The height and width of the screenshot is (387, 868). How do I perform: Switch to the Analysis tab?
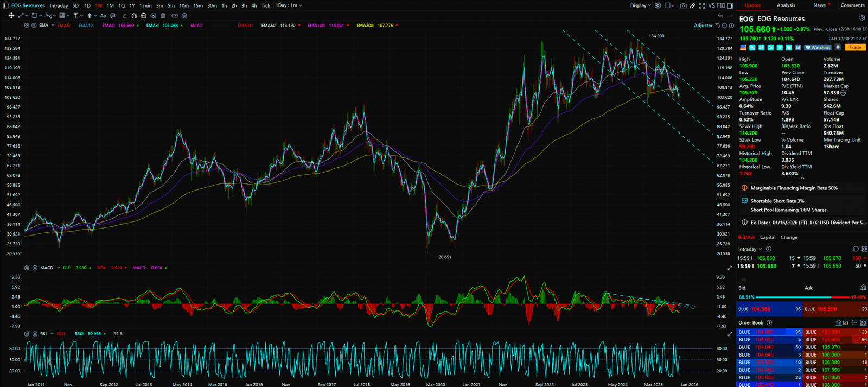(786, 5)
